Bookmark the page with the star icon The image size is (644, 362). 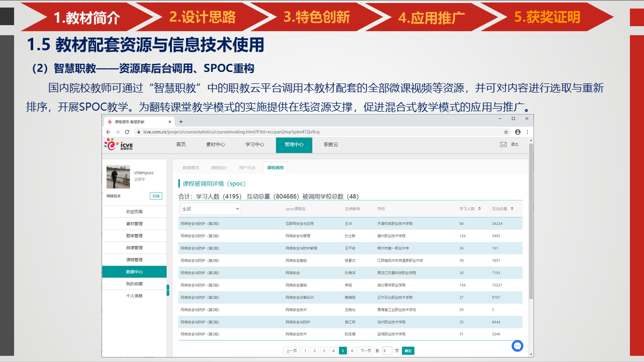[x=506, y=132]
